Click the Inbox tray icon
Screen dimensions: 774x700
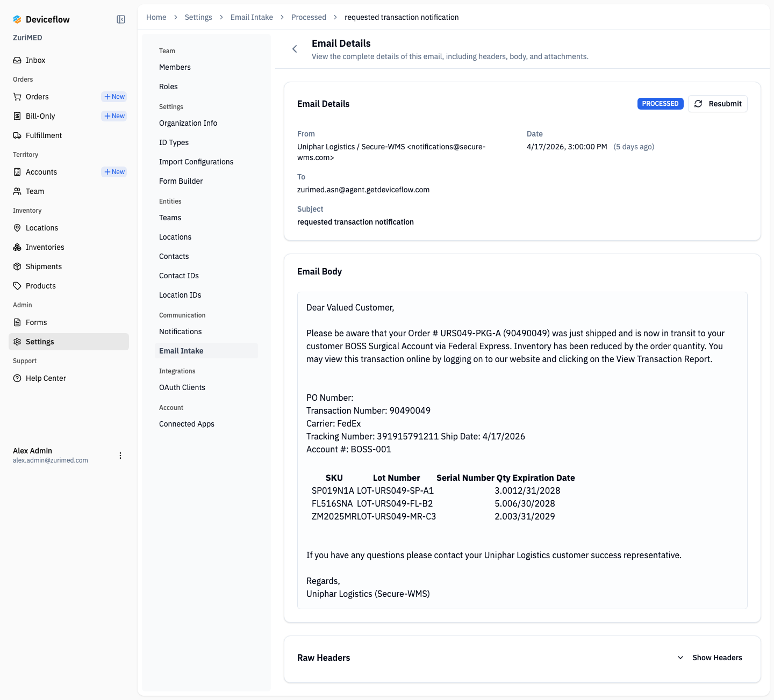17,60
